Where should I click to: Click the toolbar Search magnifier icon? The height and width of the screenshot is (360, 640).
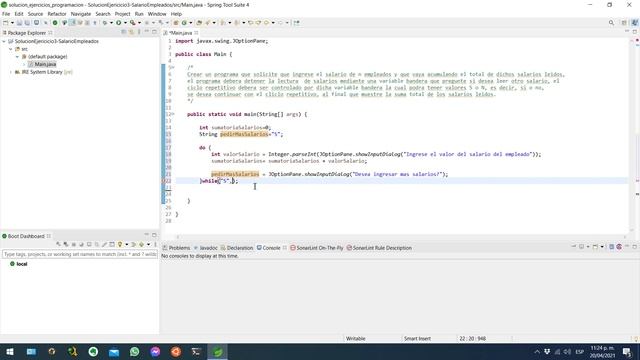click(x=611, y=23)
